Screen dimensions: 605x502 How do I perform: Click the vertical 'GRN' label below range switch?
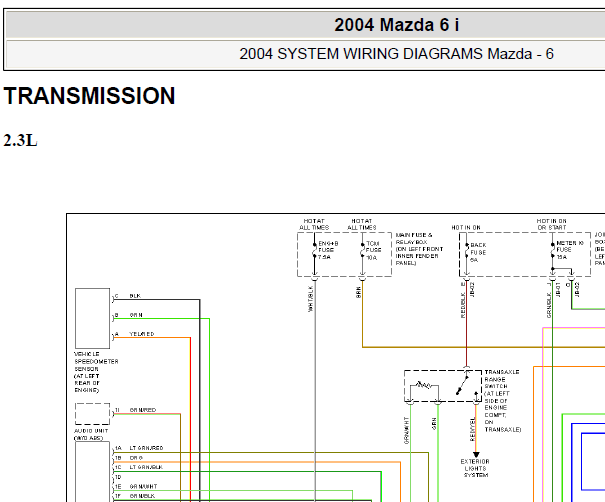434,424
